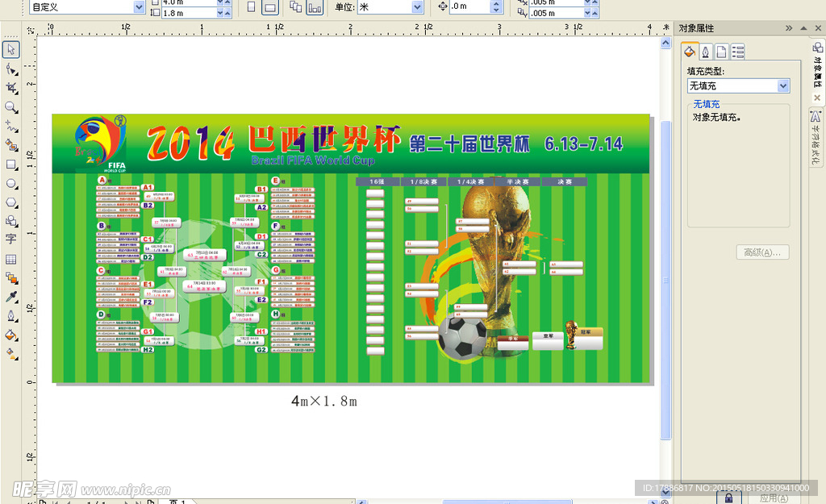This screenshot has height=504, width=826.
Task: Select the 字符格式化 vertical side tab
Action: tap(816, 138)
